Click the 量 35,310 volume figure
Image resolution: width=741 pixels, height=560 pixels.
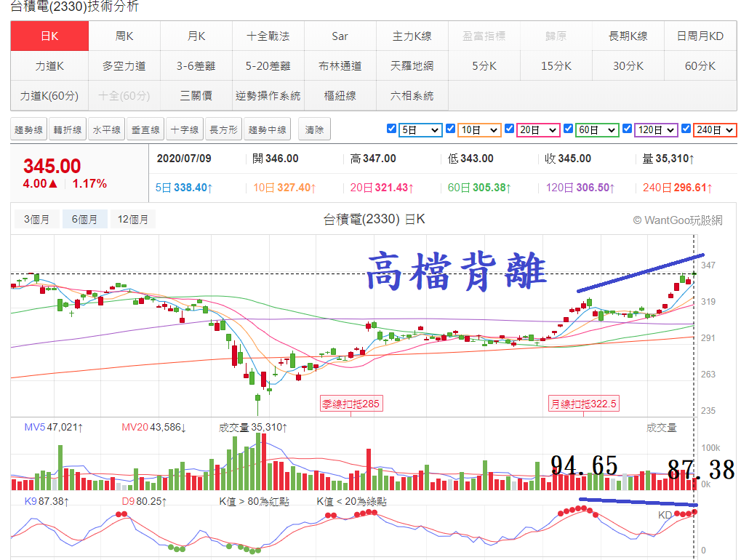(x=668, y=159)
